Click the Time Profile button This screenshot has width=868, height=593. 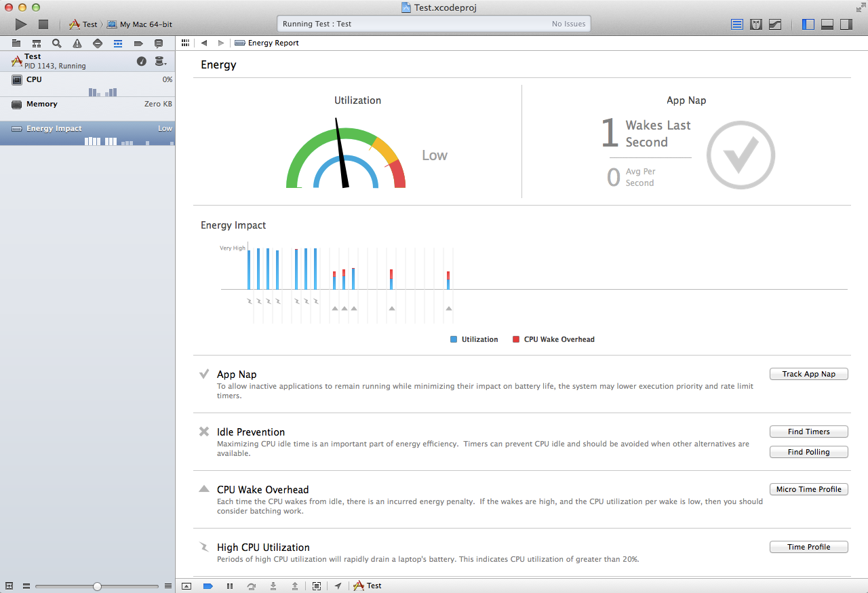coord(809,547)
